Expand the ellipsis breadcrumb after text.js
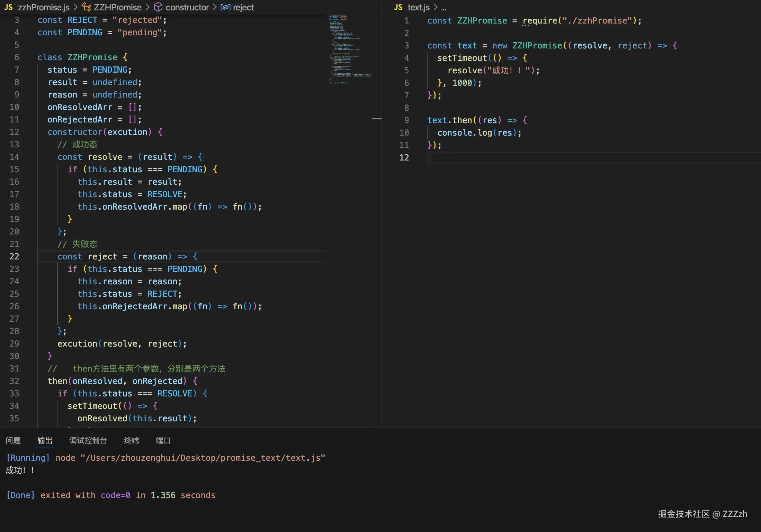This screenshot has height=532, width=761. click(444, 8)
